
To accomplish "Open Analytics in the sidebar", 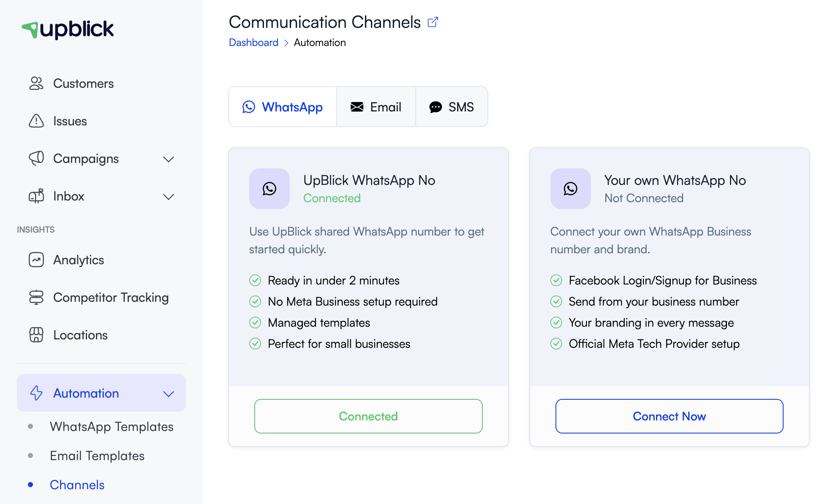I will pyautogui.click(x=101, y=260).
